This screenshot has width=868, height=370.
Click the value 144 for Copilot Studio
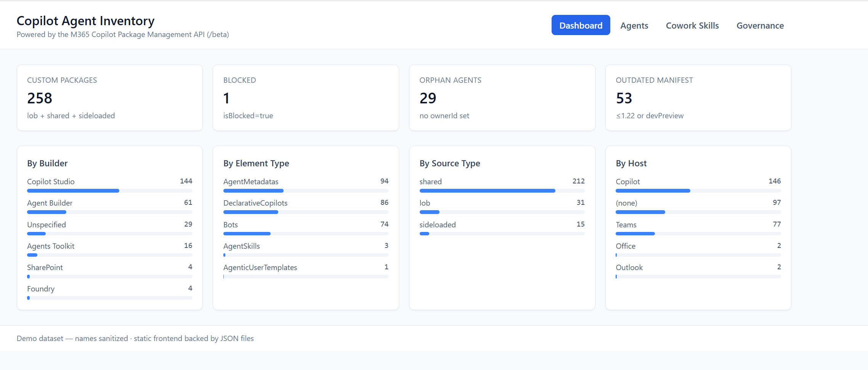pyautogui.click(x=186, y=181)
